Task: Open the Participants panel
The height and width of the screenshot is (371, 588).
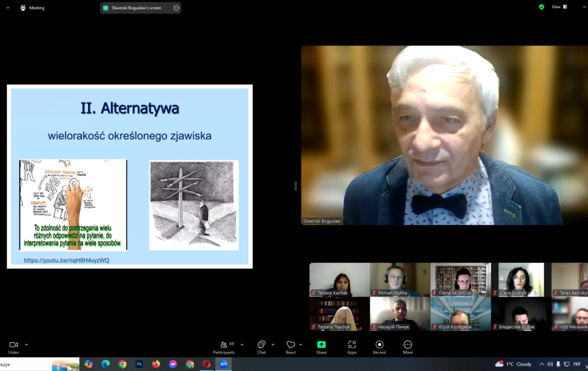Action: tap(224, 348)
